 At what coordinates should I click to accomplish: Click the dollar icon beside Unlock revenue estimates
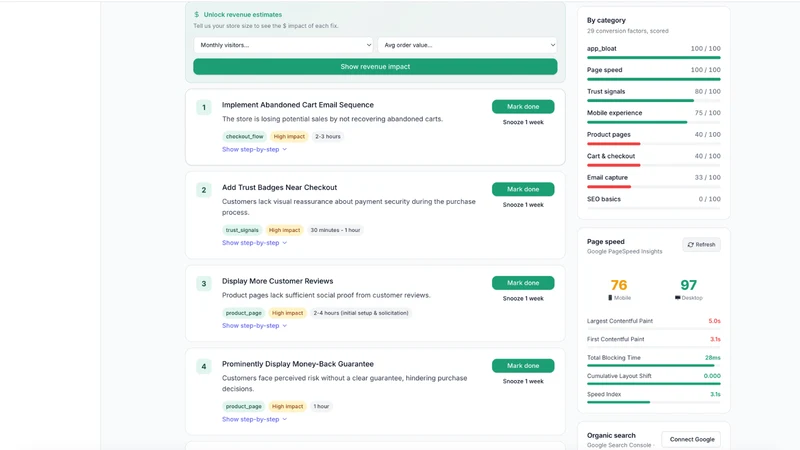tap(196, 15)
